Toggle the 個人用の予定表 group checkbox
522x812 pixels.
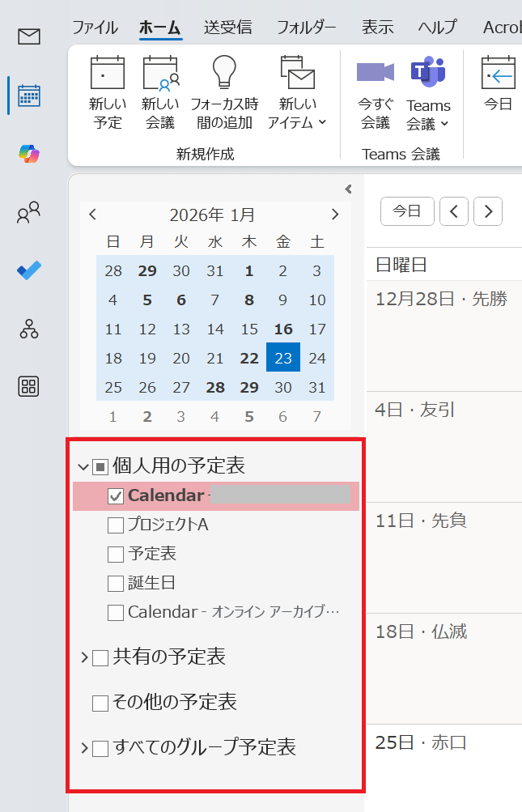pyautogui.click(x=100, y=468)
